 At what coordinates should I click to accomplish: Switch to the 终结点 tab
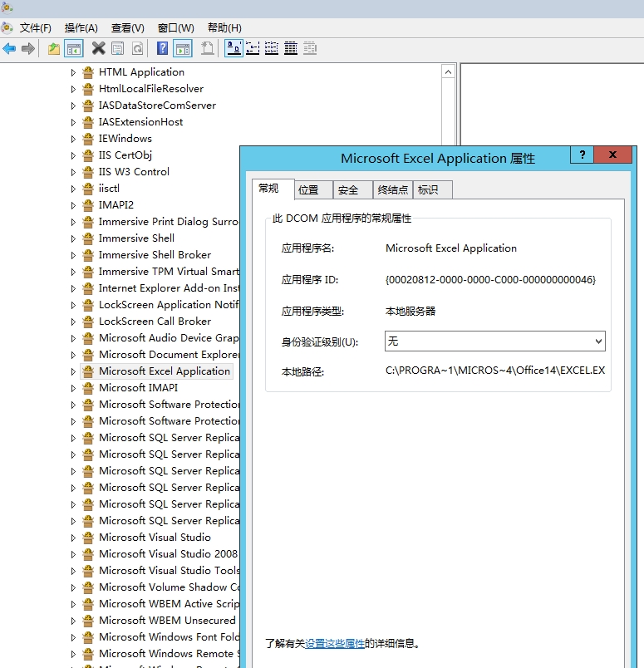(393, 190)
